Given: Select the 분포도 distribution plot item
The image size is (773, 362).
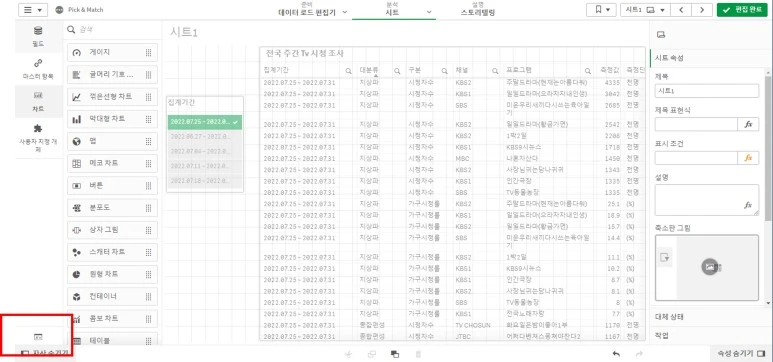Looking at the screenshot, I should [112, 208].
